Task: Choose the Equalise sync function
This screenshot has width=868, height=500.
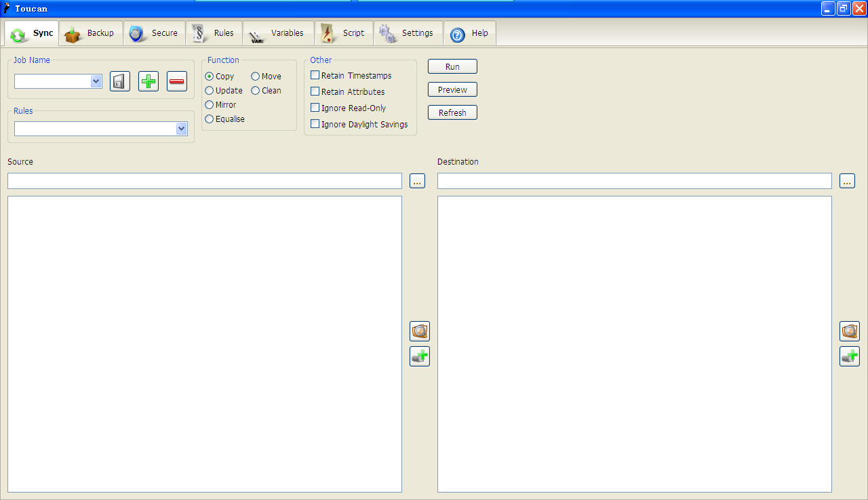Action: coord(210,119)
